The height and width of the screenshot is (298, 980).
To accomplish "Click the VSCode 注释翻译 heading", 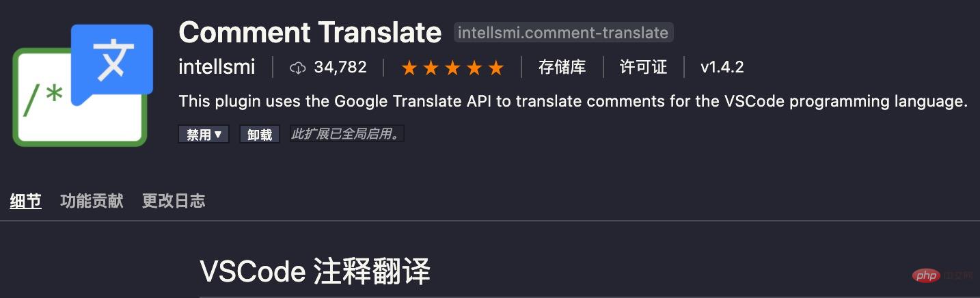I will [x=315, y=272].
